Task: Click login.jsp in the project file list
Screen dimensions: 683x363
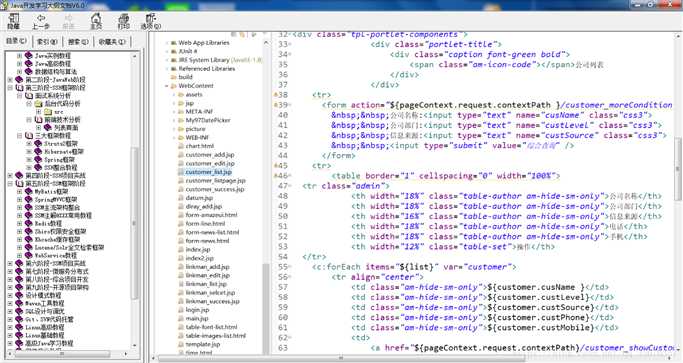Action: pyautogui.click(x=197, y=310)
